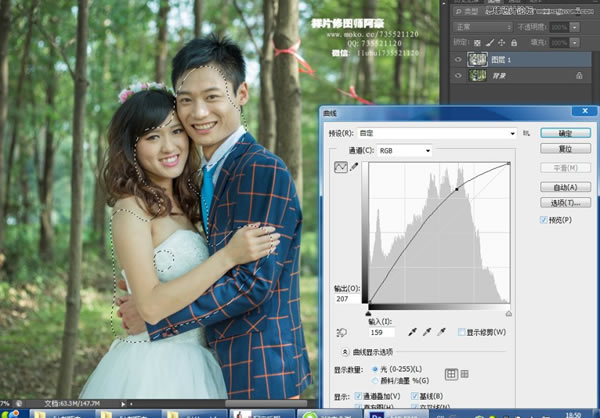
Task: Click the 复位 button
Action: [x=565, y=149]
